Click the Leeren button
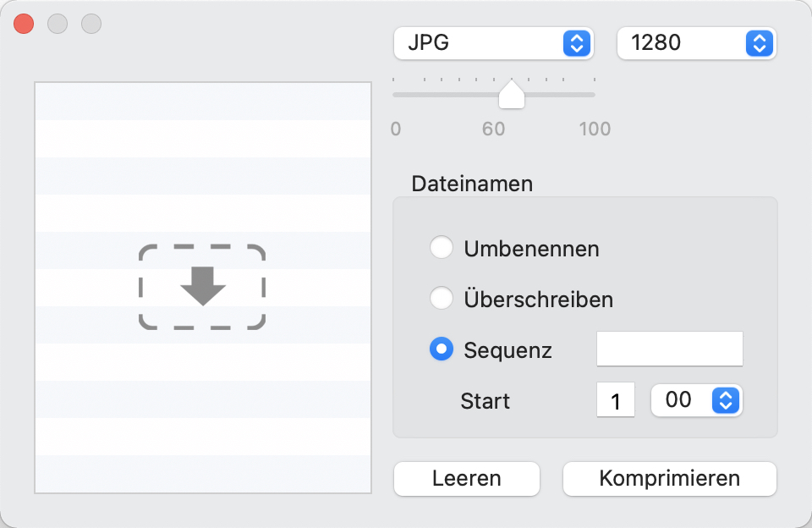Viewport: 812px width, 528px height. [467, 479]
